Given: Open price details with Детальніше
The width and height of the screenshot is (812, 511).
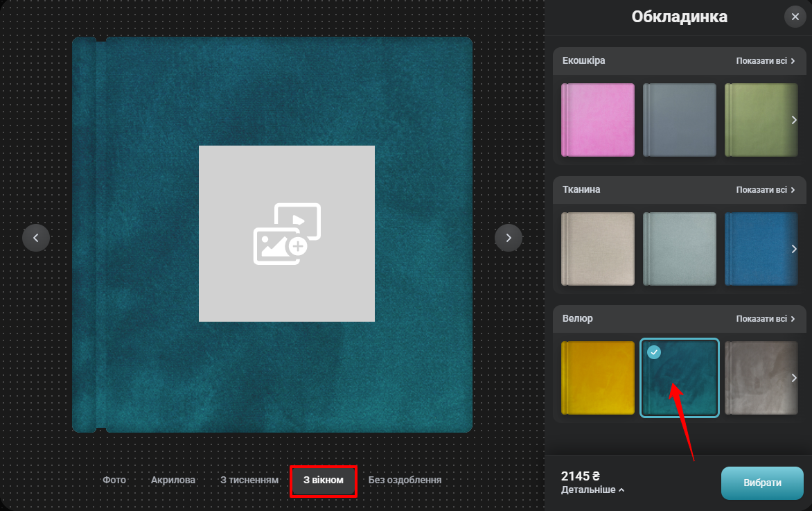Looking at the screenshot, I should pyautogui.click(x=592, y=490).
